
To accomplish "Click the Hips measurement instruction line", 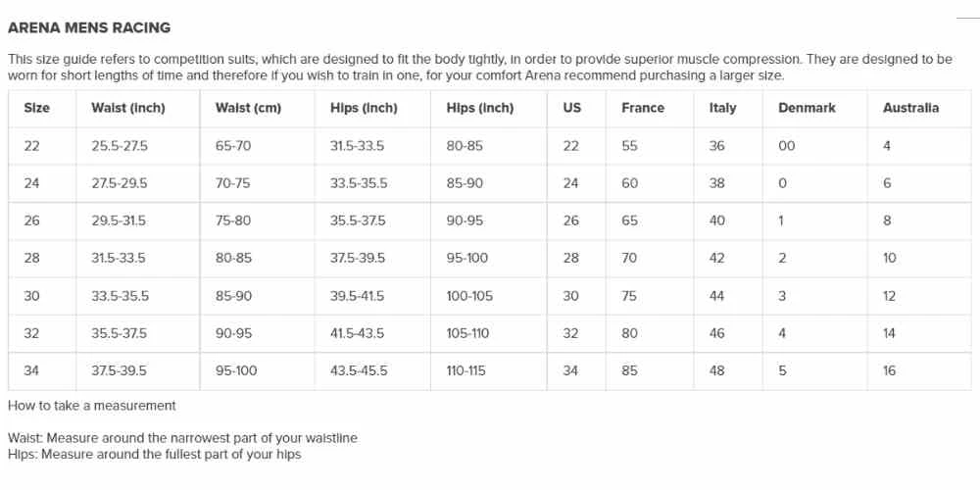I will (154, 455).
